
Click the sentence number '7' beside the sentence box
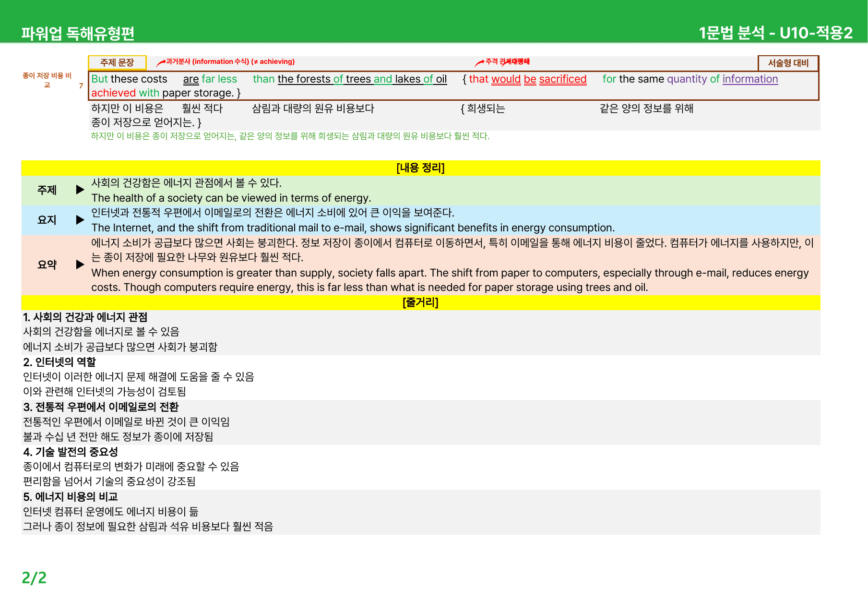(x=81, y=86)
